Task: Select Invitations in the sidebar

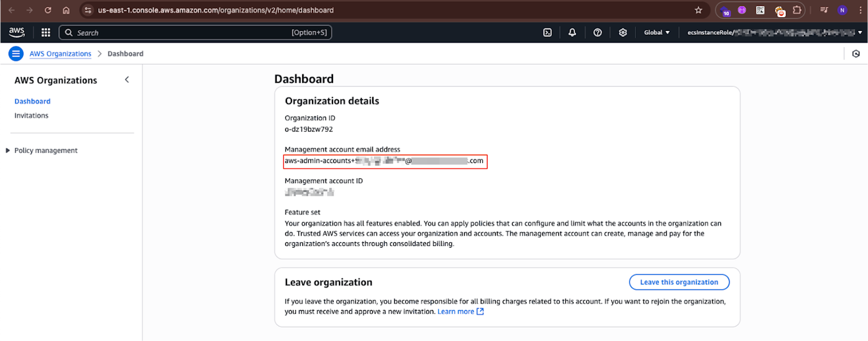Action: pyautogui.click(x=31, y=116)
